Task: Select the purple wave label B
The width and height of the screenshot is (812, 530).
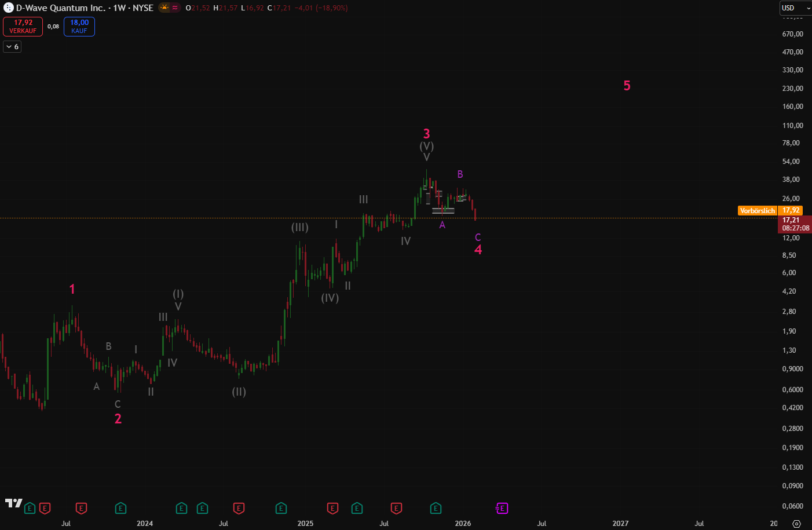Action: [x=460, y=174]
